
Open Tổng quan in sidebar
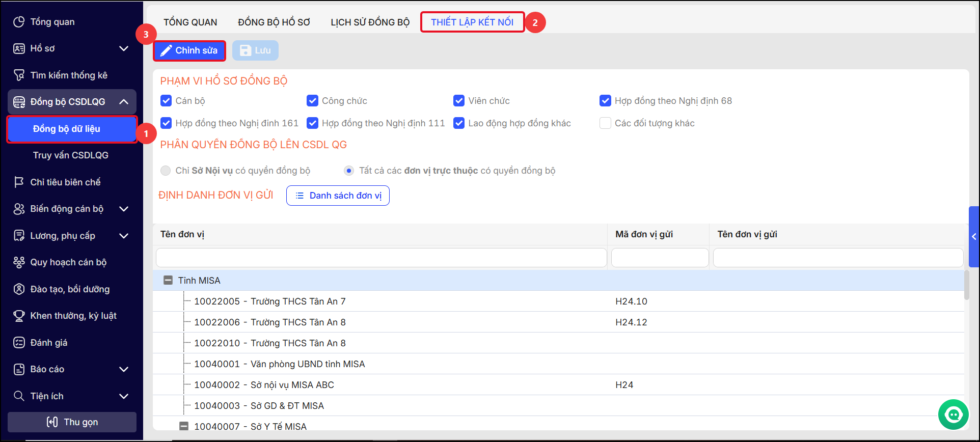[52, 22]
